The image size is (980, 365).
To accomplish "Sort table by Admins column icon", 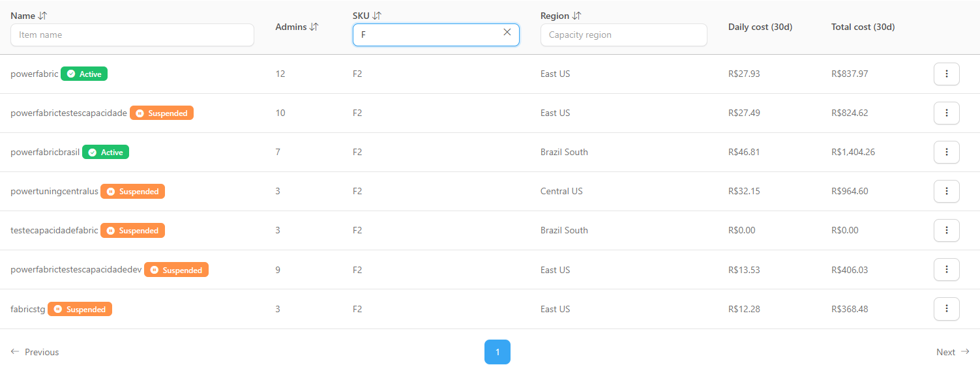I will coord(314,27).
